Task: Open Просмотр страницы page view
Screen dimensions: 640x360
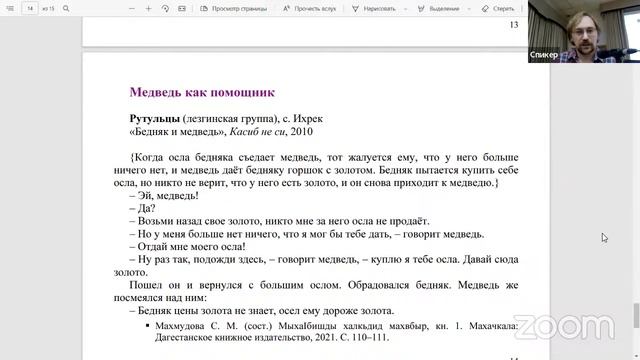Action: 233,8
